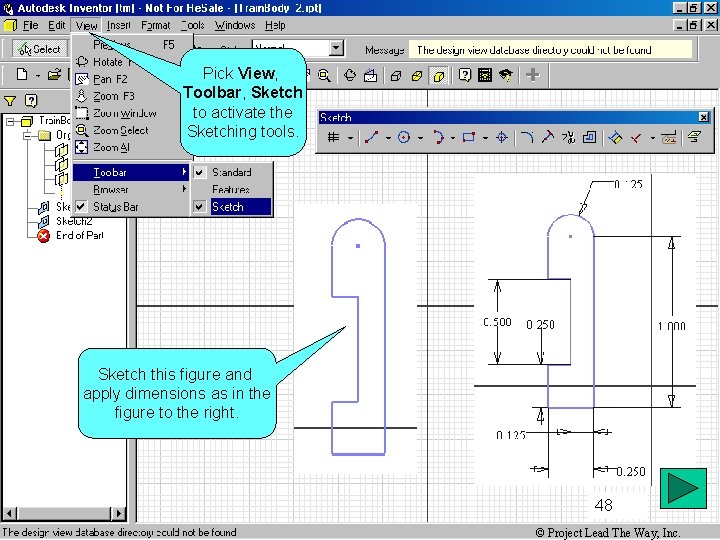This screenshot has height=540, width=720.
Task: Select the wireframe display mode icon
Action: [x=396, y=76]
